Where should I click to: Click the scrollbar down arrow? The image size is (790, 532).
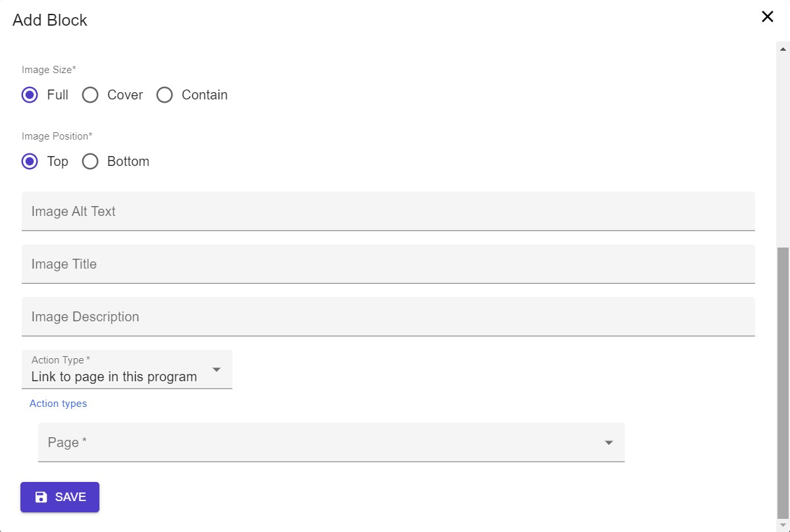(x=783, y=525)
